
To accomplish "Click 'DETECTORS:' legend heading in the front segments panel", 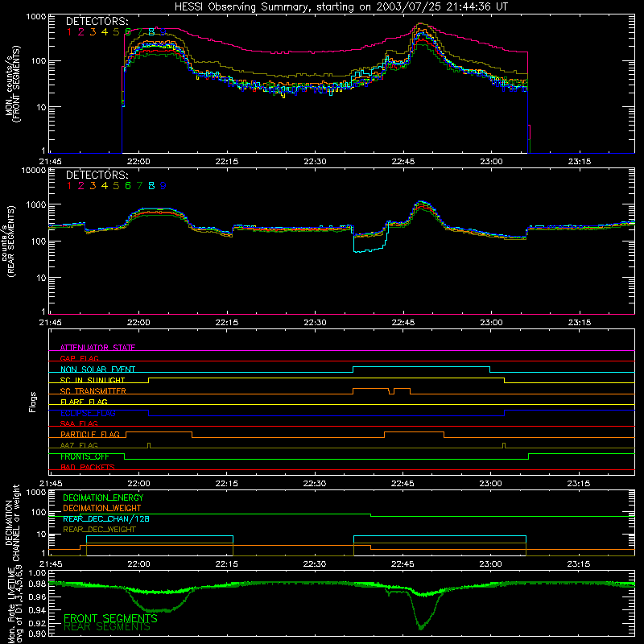I will pos(97,21).
